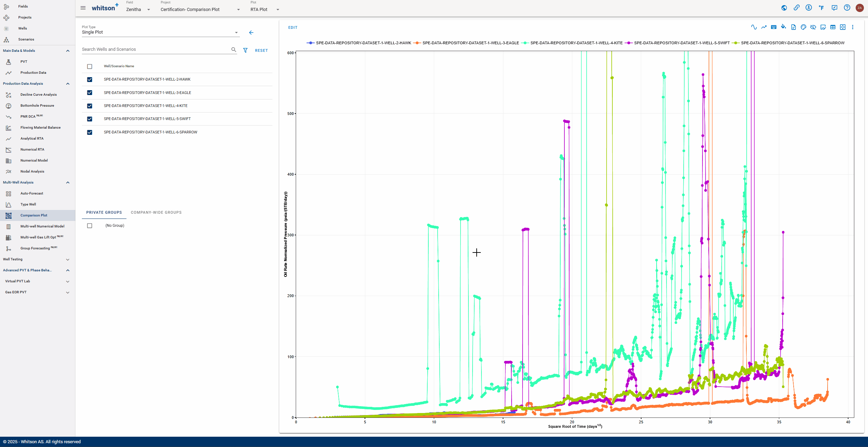Viewport: 868px width, 447px height.
Task: Click the temperature unit °F icon
Action: (x=821, y=8)
